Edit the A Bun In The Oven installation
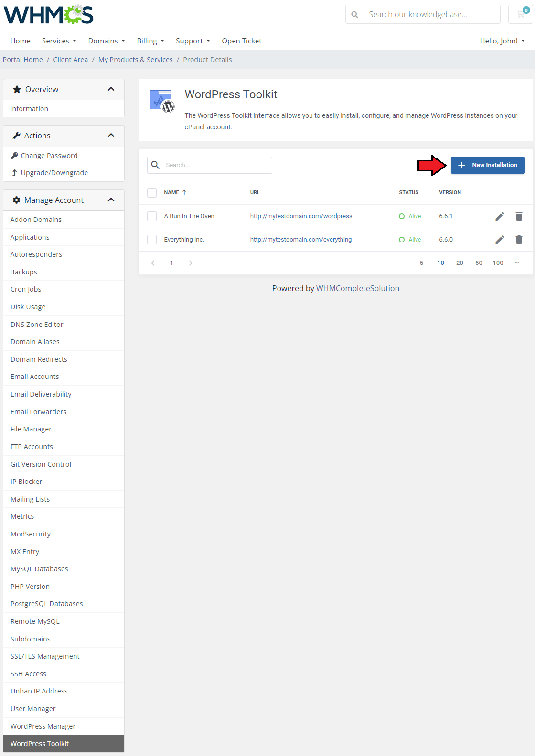 click(x=500, y=216)
